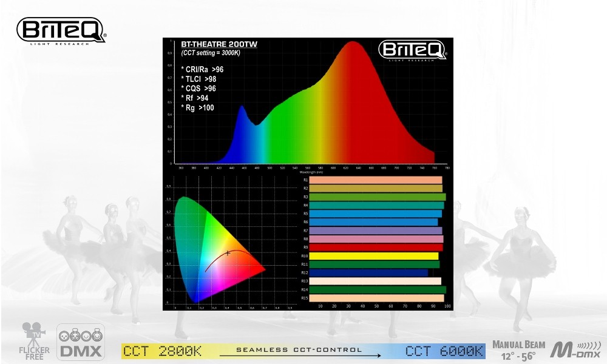
Task: Click the Seamless CCT-Control text
Action: [299, 349]
